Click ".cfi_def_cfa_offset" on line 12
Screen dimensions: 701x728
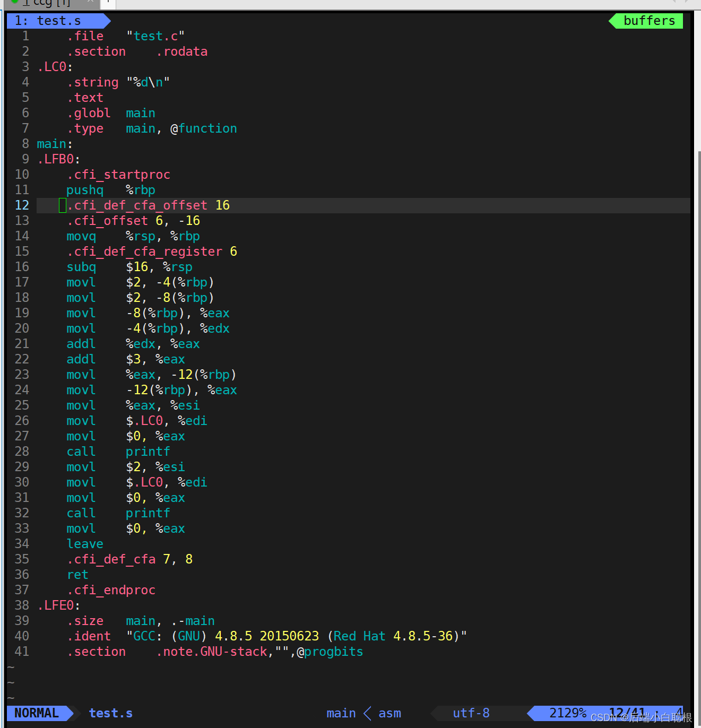tap(137, 205)
